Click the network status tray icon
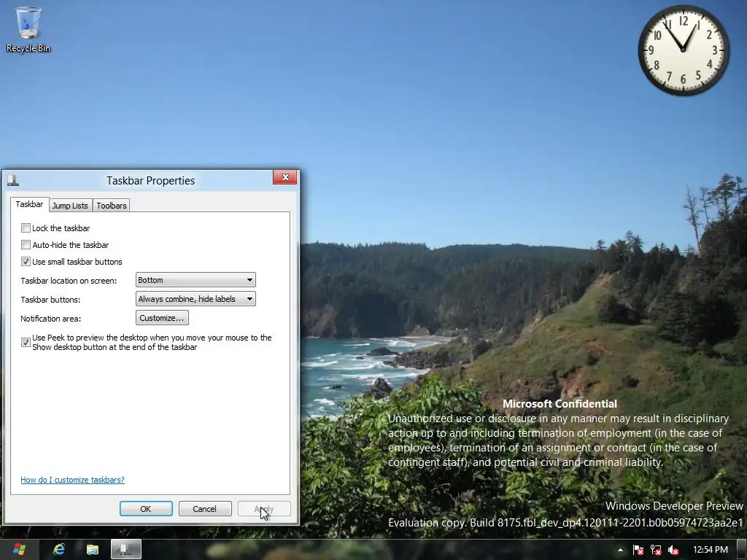747x560 pixels. [656, 550]
